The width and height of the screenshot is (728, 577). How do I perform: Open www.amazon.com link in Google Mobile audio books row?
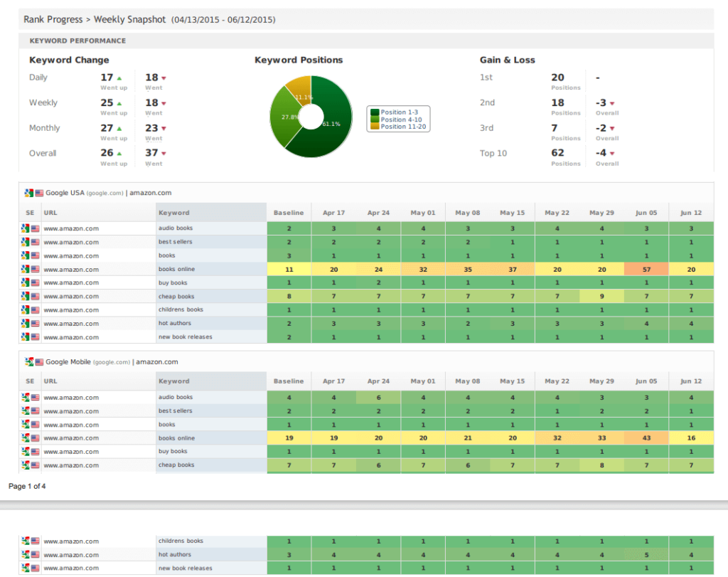point(71,398)
